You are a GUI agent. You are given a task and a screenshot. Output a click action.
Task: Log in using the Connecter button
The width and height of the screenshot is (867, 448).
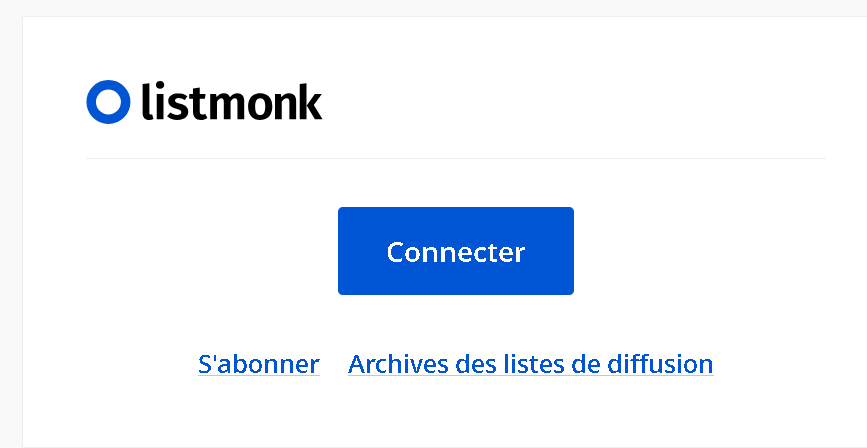point(455,251)
